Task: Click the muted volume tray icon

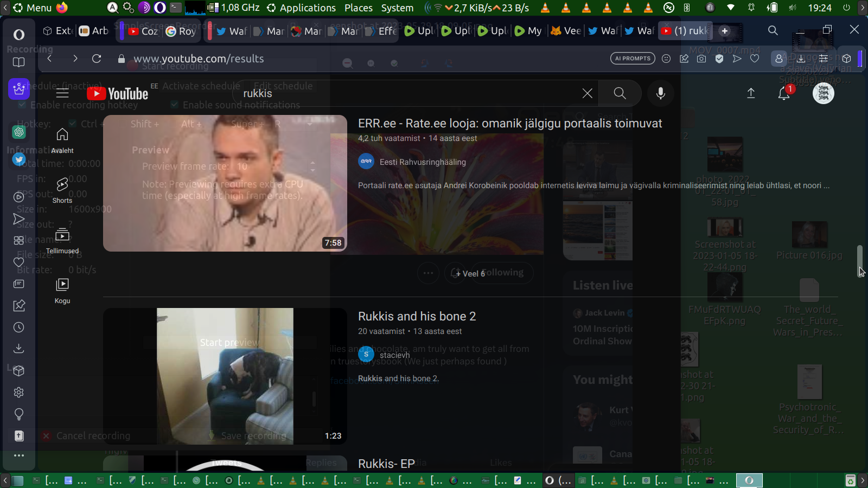Action: point(793,8)
